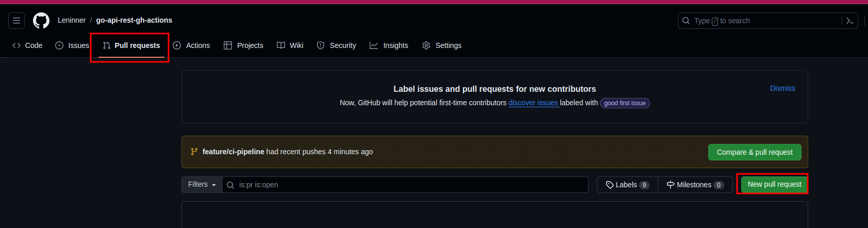Open the discover issues link
Screen dimensions: 868x228
tap(533, 103)
